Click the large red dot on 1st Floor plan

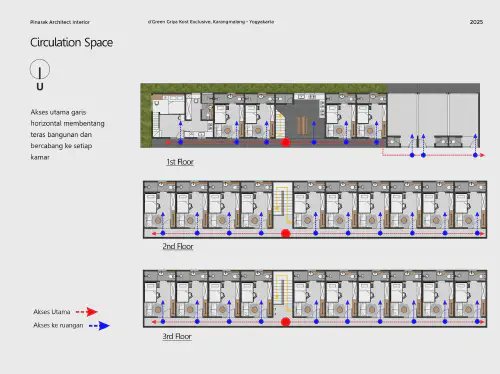point(286,142)
